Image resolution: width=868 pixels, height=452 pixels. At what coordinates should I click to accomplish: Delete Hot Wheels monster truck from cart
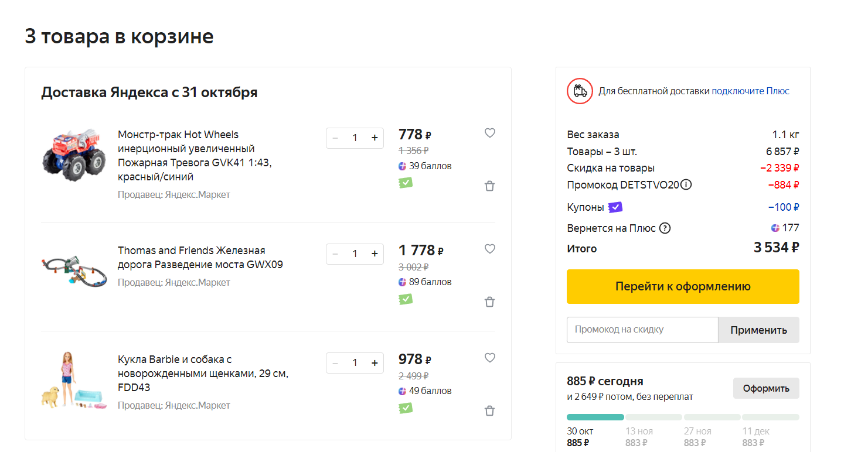click(x=490, y=186)
